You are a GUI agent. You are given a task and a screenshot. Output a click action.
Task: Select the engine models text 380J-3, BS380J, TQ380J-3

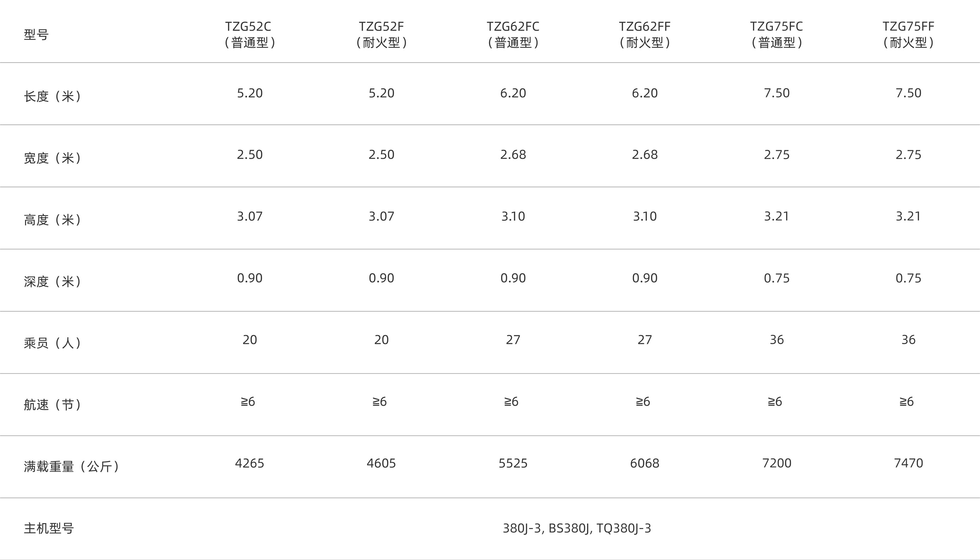[x=577, y=528]
